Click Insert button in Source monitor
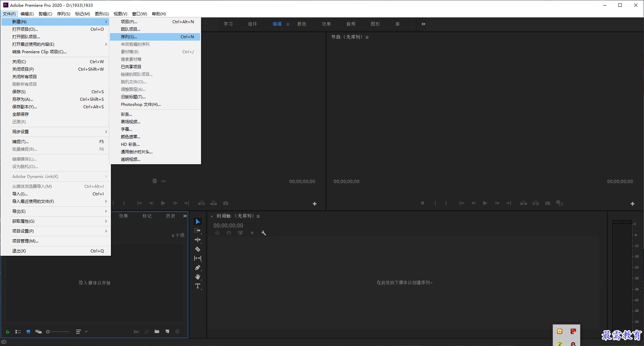Image resolution: width=644 pixels, height=346 pixels. click(202, 203)
